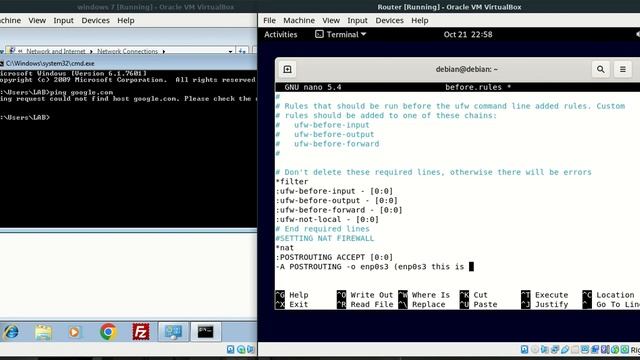Viewport: 640px width, 360px height.
Task: Click the Help shortcut label in nano
Action: 299,295
